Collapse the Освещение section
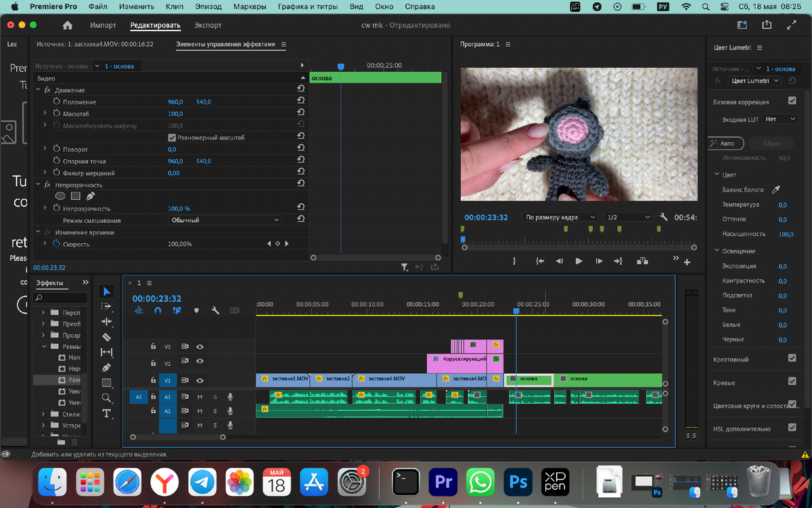The height and width of the screenshot is (508, 812). coord(716,251)
